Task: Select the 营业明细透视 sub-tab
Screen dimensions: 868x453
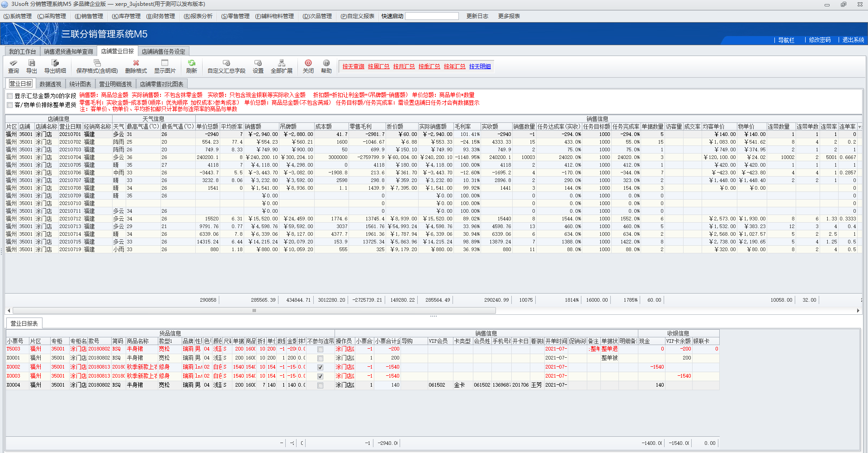Action: click(115, 84)
